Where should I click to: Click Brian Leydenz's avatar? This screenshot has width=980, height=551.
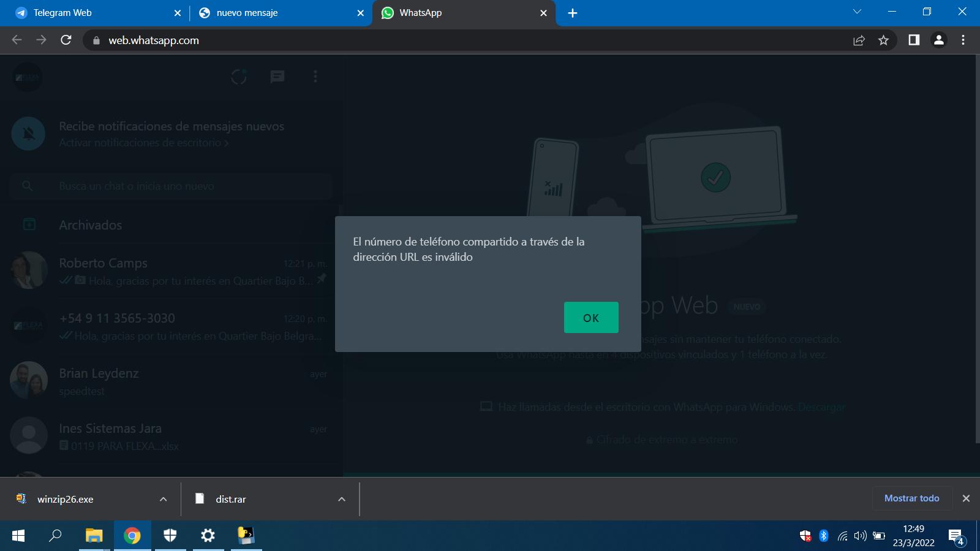click(x=29, y=380)
